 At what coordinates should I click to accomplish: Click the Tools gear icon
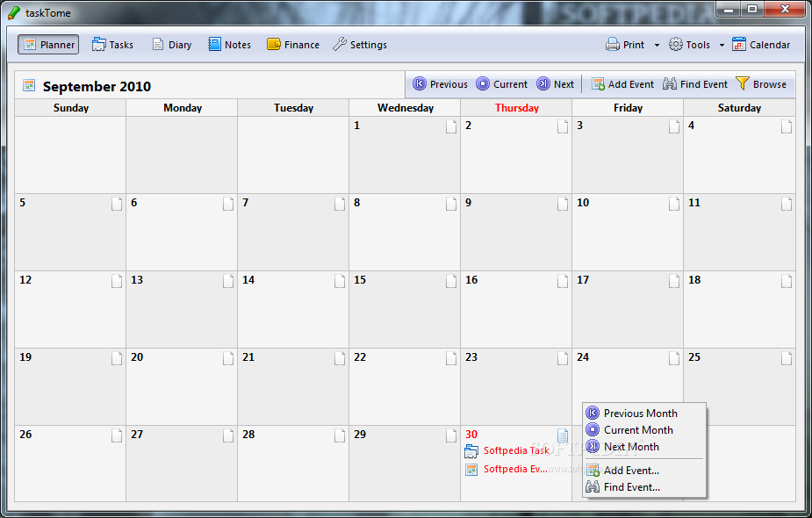[676, 45]
